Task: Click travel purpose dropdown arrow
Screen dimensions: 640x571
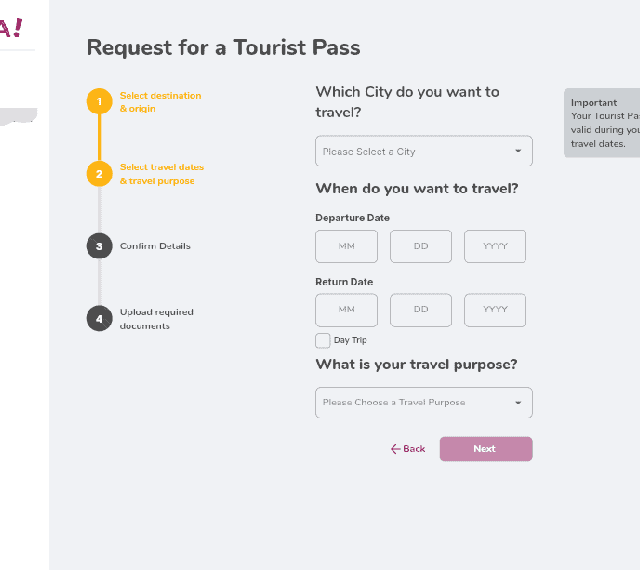Action: [x=518, y=402]
